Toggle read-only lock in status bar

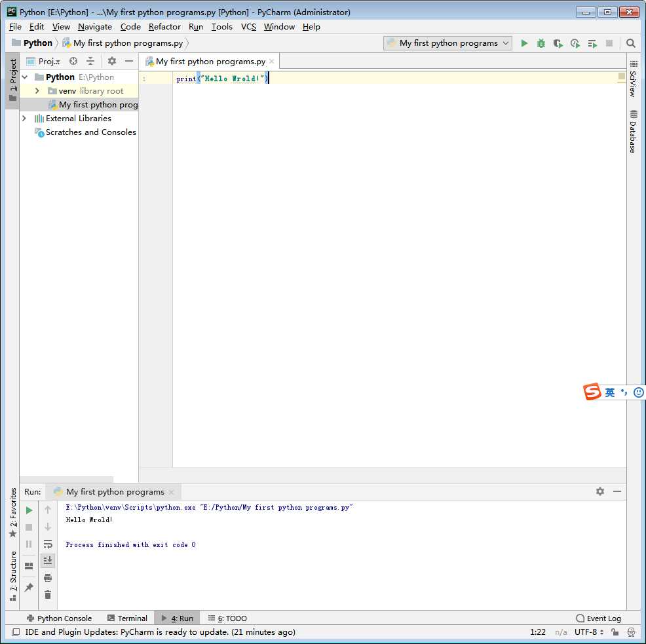[x=615, y=632]
